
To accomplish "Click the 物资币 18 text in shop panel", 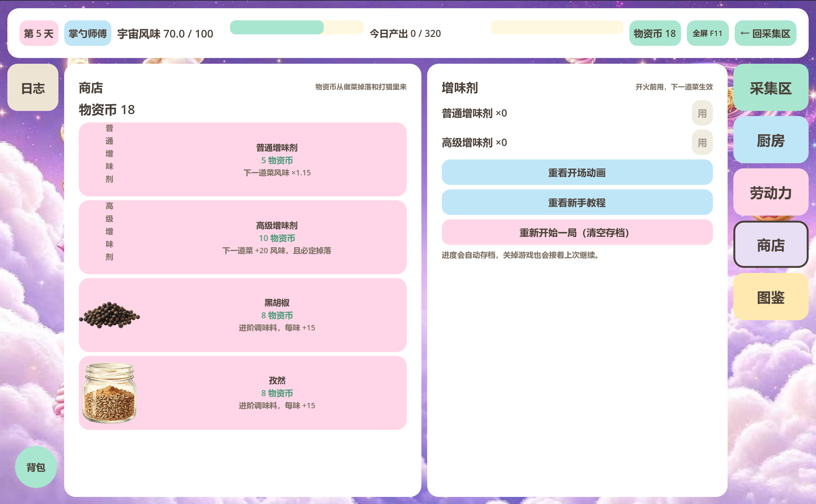I will coord(107,110).
